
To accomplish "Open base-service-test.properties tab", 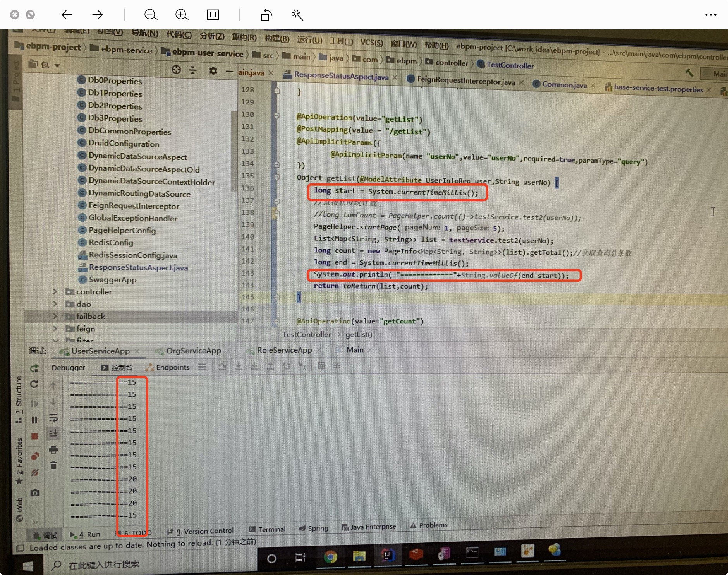I will coord(658,89).
